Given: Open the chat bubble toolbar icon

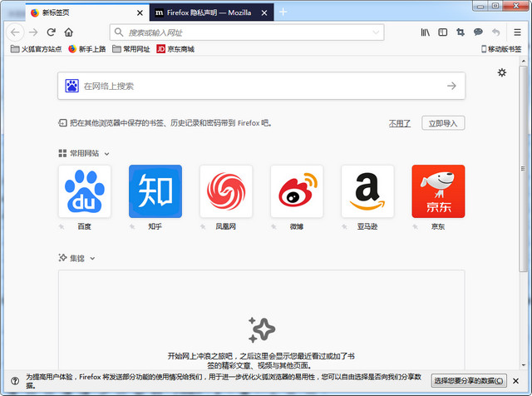Looking at the screenshot, I should [x=478, y=32].
